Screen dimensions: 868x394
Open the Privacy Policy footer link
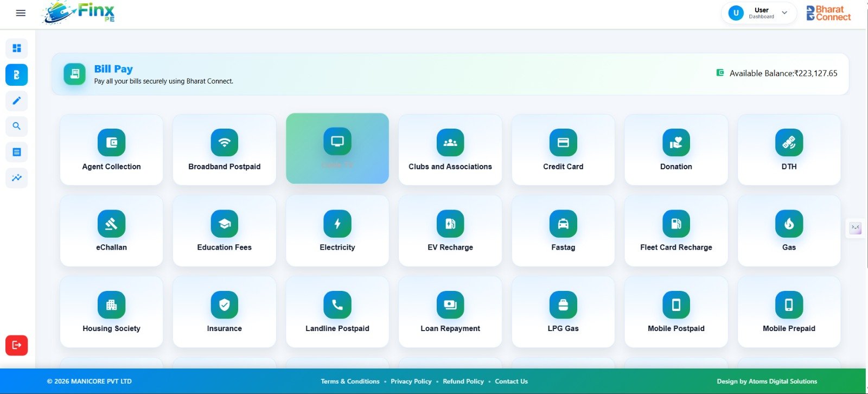tap(411, 382)
